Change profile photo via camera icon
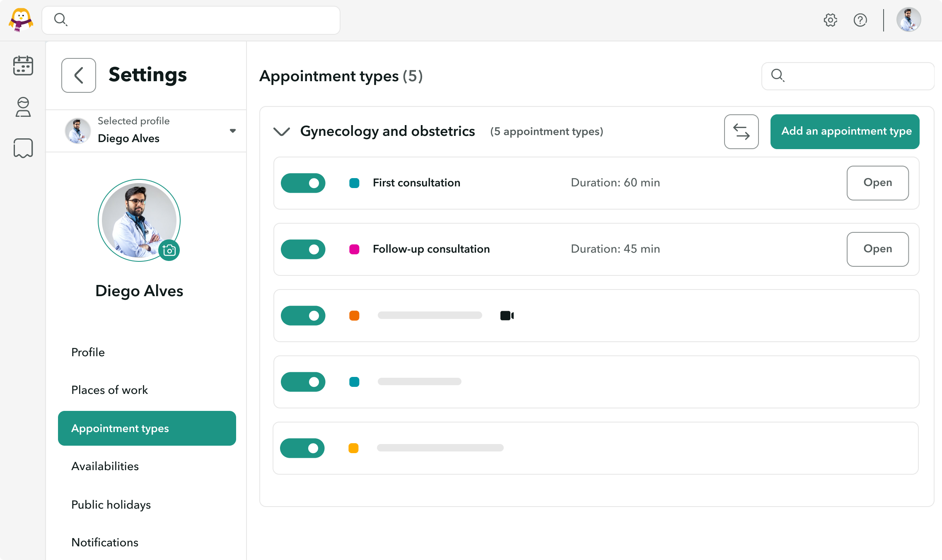 tap(169, 250)
